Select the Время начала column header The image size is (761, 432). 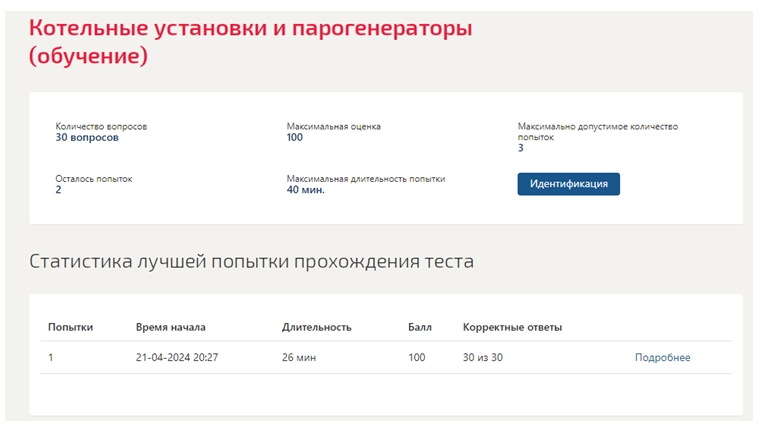pyautogui.click(x=171, y=327)
